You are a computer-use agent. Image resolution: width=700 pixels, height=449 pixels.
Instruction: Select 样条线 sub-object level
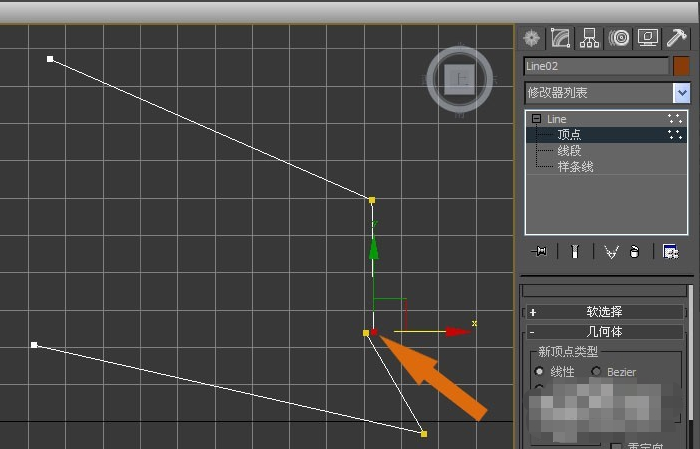click(575, 167)
